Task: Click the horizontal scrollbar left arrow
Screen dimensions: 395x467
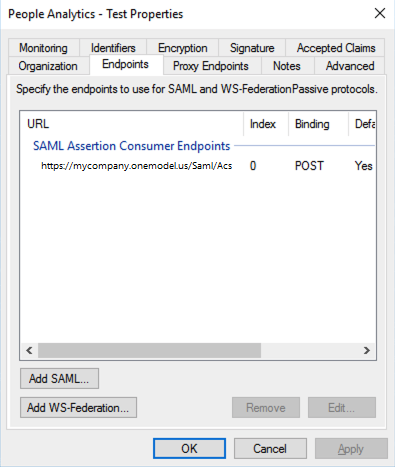Action: tap(29, 350)
